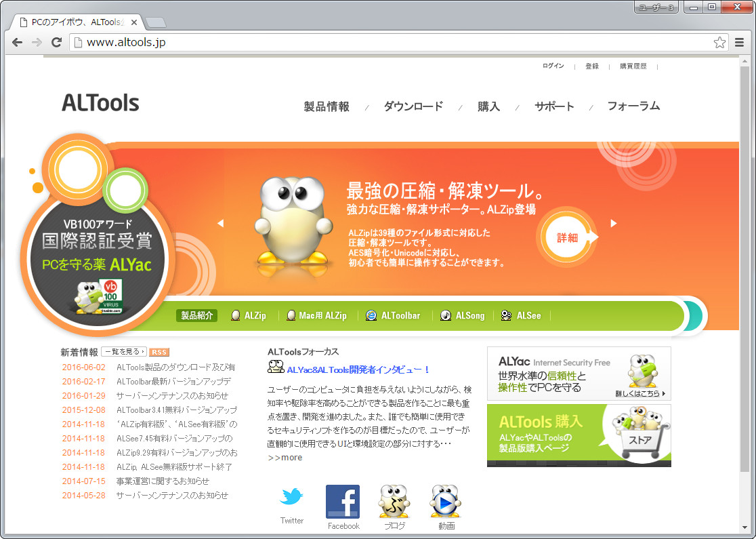Click the www.altools.jp address bar
Viewport: 756px width, 539px height.
click(x=271, y=42)
